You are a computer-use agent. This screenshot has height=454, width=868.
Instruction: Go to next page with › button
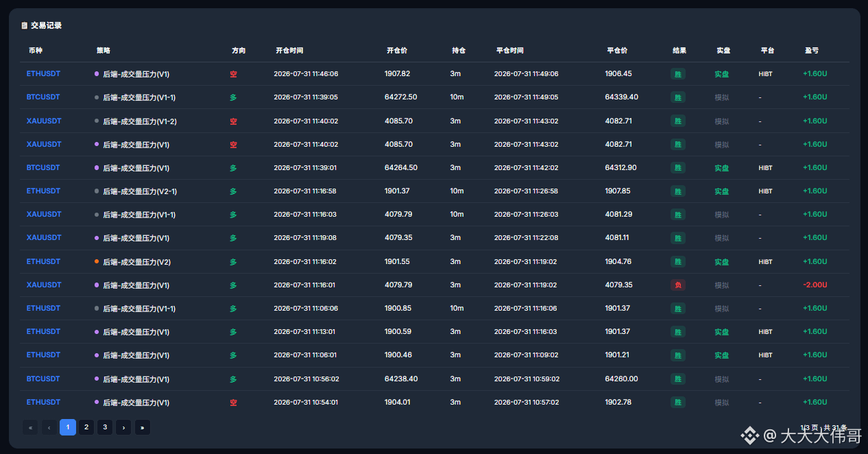pos(123,427)
